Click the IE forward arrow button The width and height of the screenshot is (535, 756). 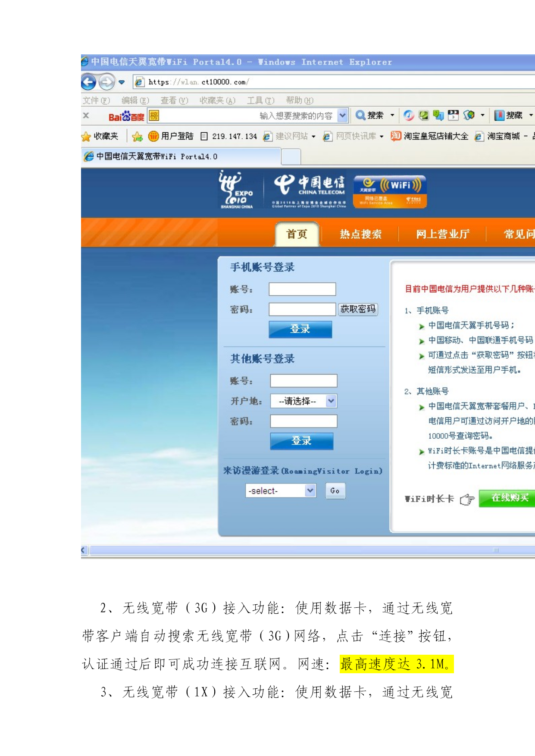(x=106, y=82)
